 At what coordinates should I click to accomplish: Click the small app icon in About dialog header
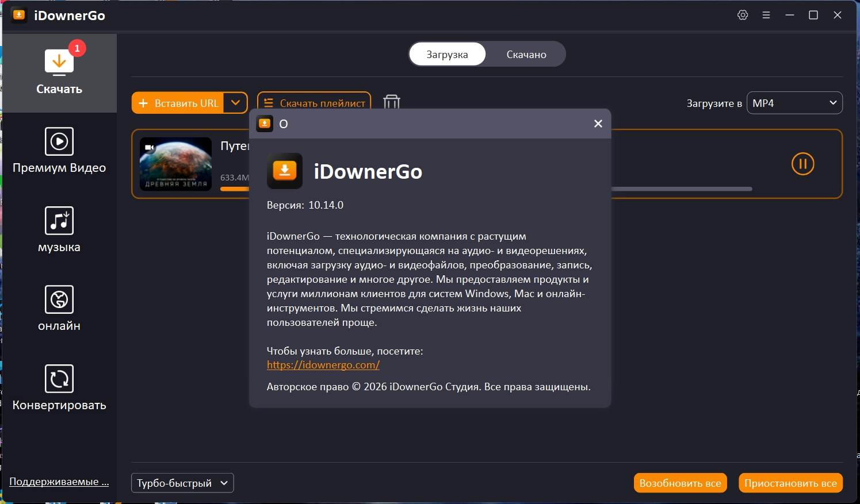[265, 124]
